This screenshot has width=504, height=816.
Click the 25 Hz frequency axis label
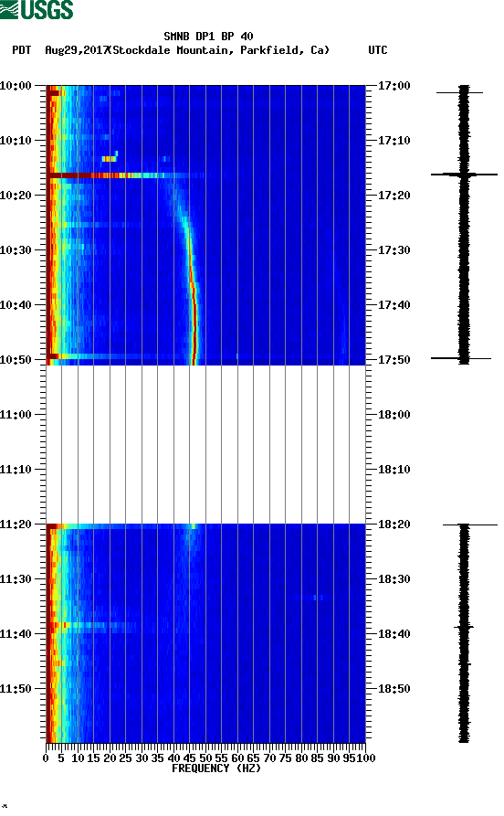pyautogui.click(x=125, y=758)
